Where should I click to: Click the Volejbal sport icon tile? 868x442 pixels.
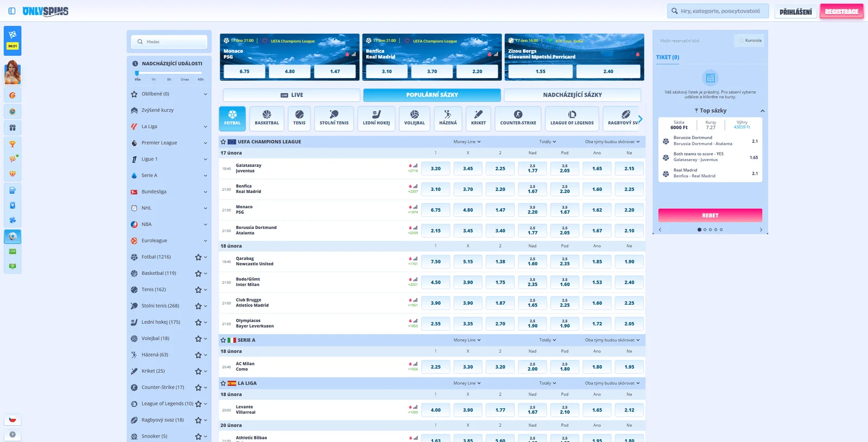coord(414,118)
